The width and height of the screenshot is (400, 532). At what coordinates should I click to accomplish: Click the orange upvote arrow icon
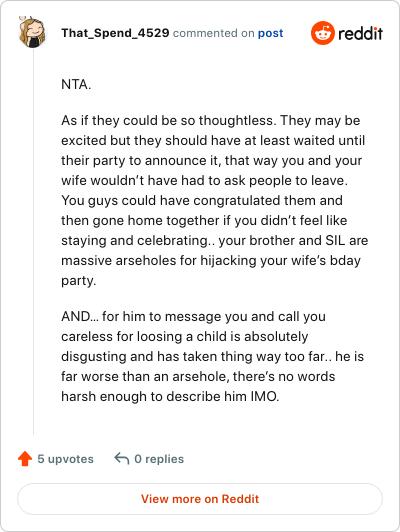[25, 459]
